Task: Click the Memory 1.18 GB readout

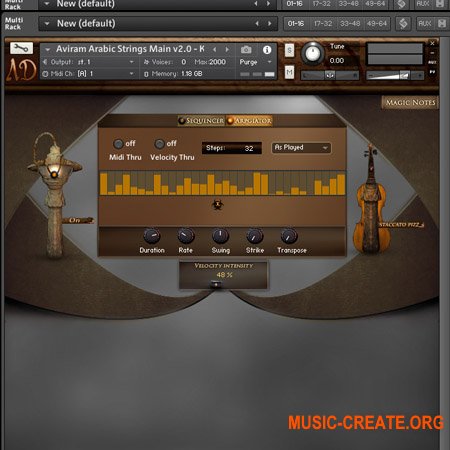Action: coord(173,74)
